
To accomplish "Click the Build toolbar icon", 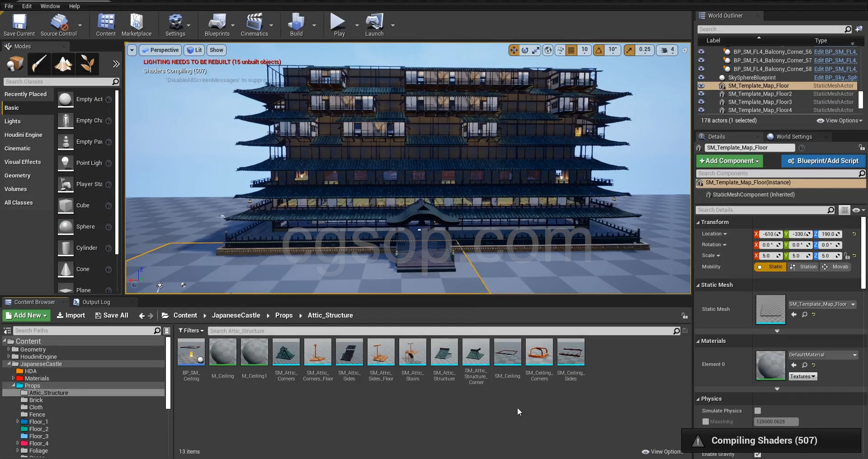I will (297, 25).
